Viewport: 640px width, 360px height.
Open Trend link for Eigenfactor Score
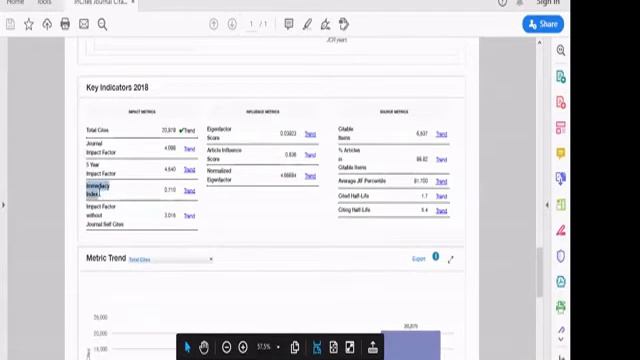click(x=310, y=134)
